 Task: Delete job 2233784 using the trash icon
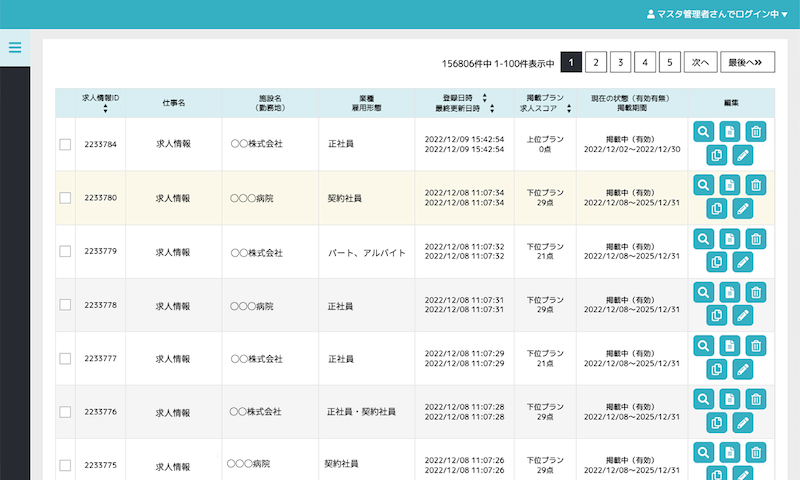pos(756,131)
